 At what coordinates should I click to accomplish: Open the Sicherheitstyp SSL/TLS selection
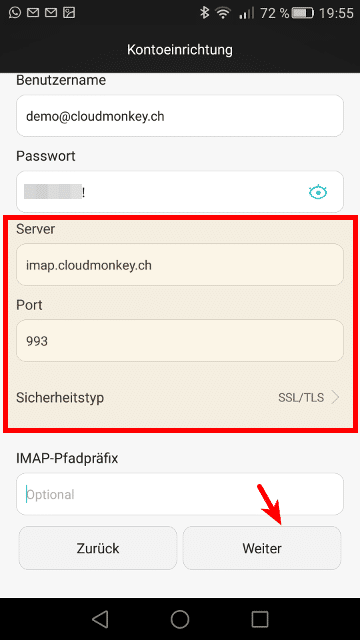[180, 397]
